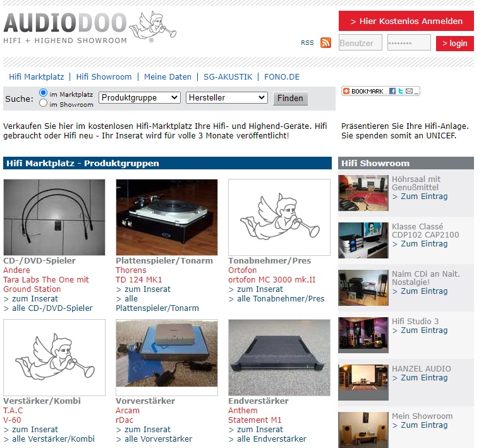Viewport: 486px width, 448px height.
Task: Click the 'Anthem' manufacturer link
Action: 243,411
